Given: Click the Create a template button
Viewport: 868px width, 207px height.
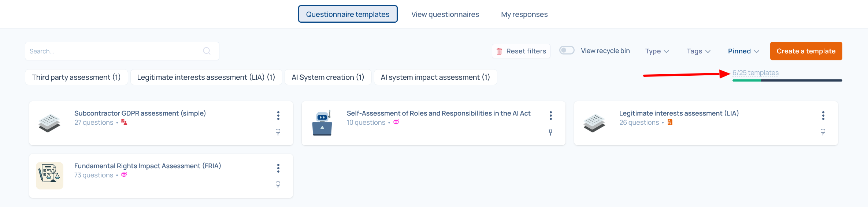Looking at the screenshot, I should (x=806, y=51).
